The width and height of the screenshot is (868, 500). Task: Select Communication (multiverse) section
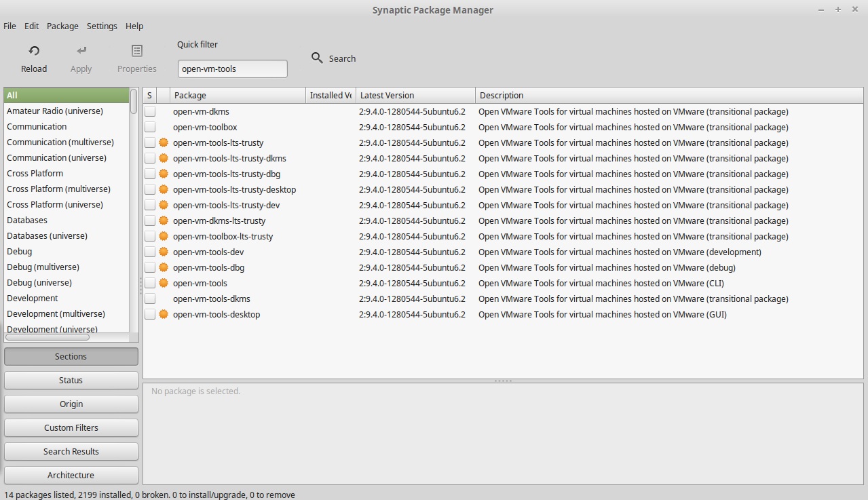[x=67, y=142]
